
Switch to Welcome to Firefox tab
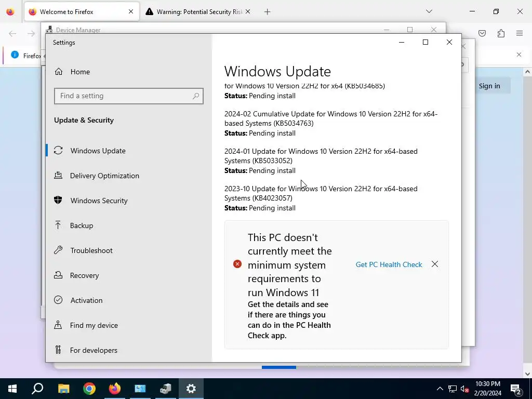click(x=82, y=11)
